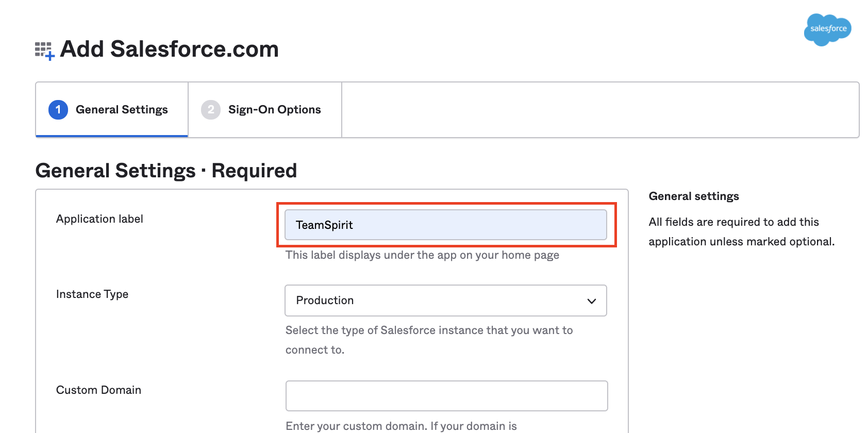Switch to the General Settings tab

[x=122, y=110]
